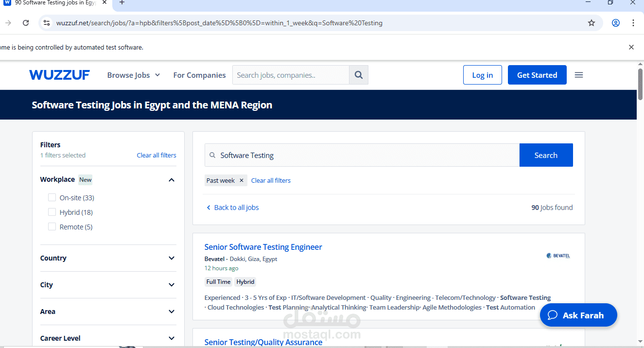
Task: Check the On-site workplace filter
Action: [52, 197]
